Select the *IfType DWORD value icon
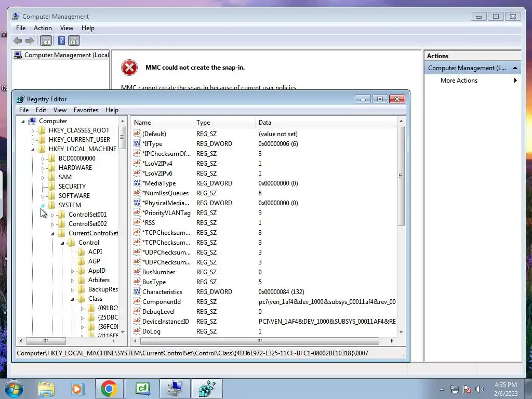Viewport: 532px width, 399px height. click(137, 143)
